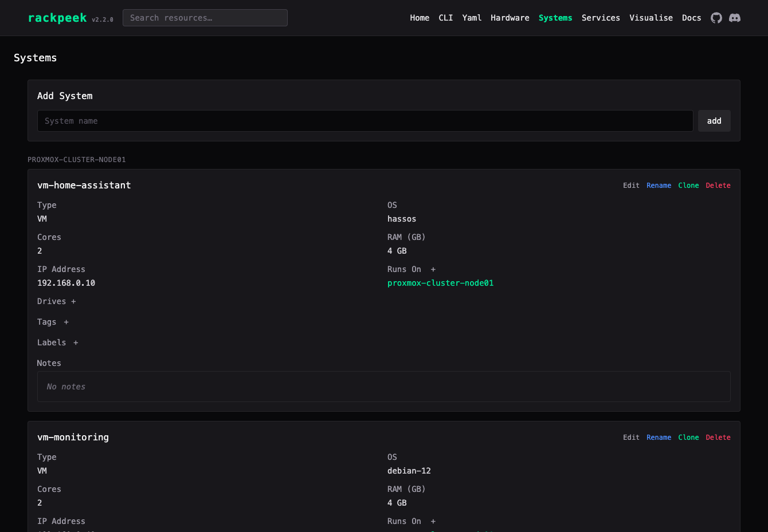Add a drive to vm-home-assistant
This screenshot has height=532, width=768.
coord(73,301)
